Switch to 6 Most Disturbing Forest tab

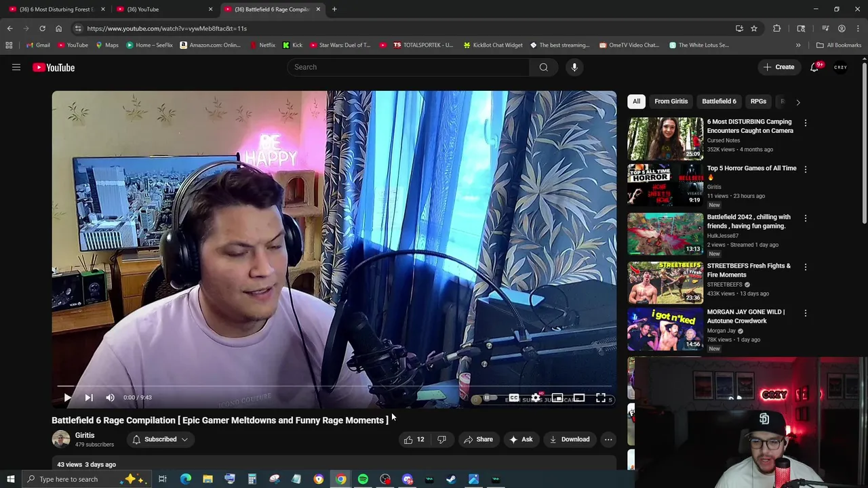56,9
